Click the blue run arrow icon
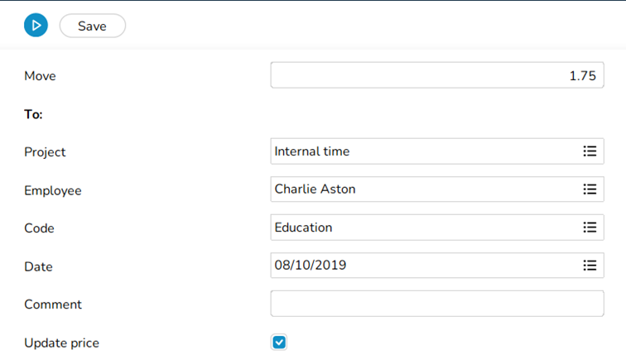The height and width of the screenshot is (364, 626). click(x=36, y=26)
